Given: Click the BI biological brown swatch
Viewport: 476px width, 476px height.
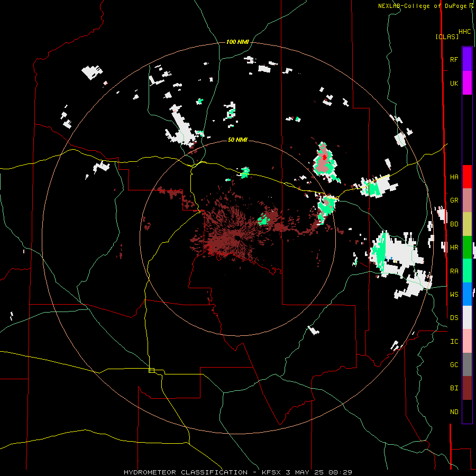Looking at the screenshot, I should 467,388.
